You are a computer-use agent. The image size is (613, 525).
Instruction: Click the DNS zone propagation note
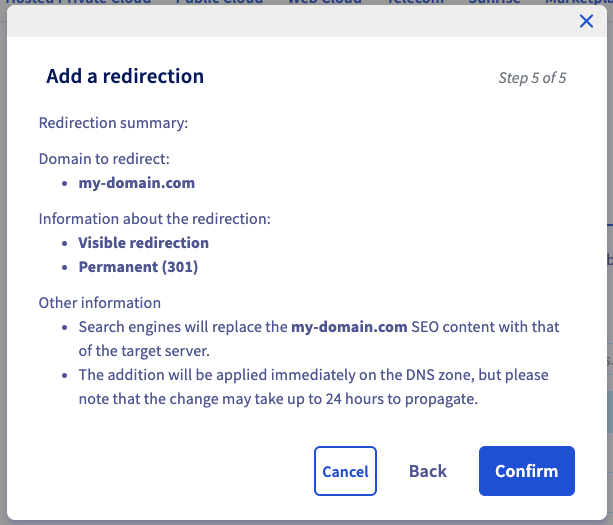[x=313, y=385]
